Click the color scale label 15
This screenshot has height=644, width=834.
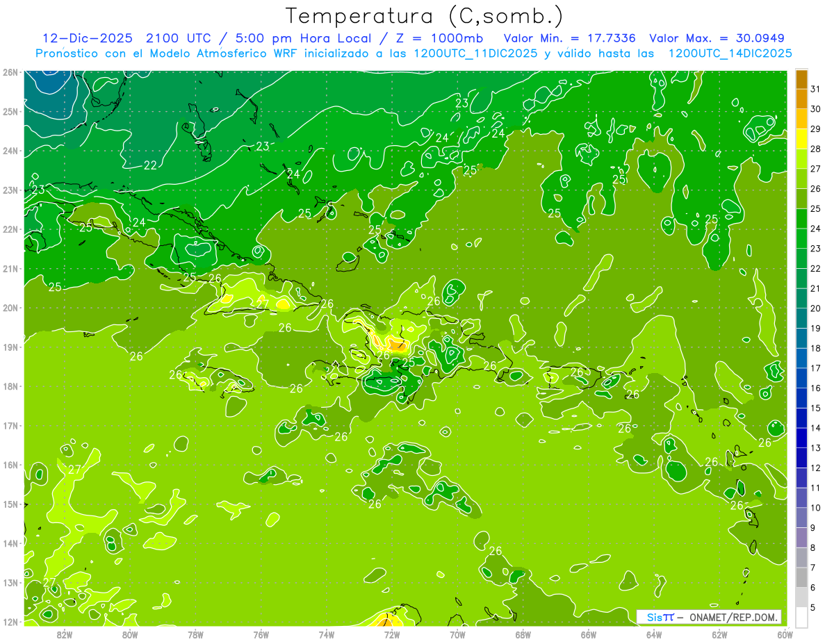point(816,408)
